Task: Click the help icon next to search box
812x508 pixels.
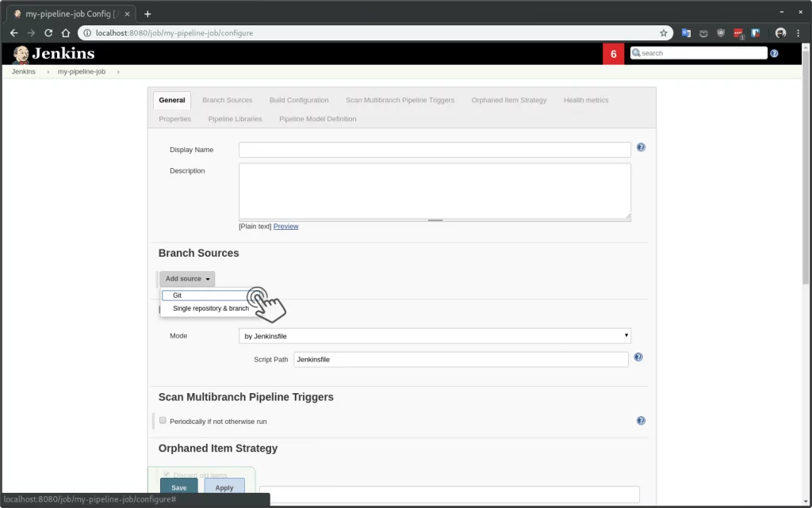Action: tap(774, 53)
